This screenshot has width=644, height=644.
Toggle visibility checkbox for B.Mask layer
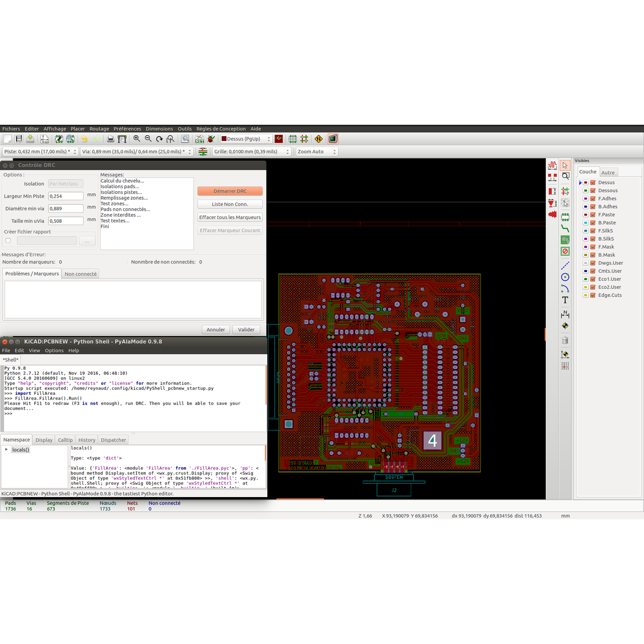pyautogui.click(x=593, y=255)
